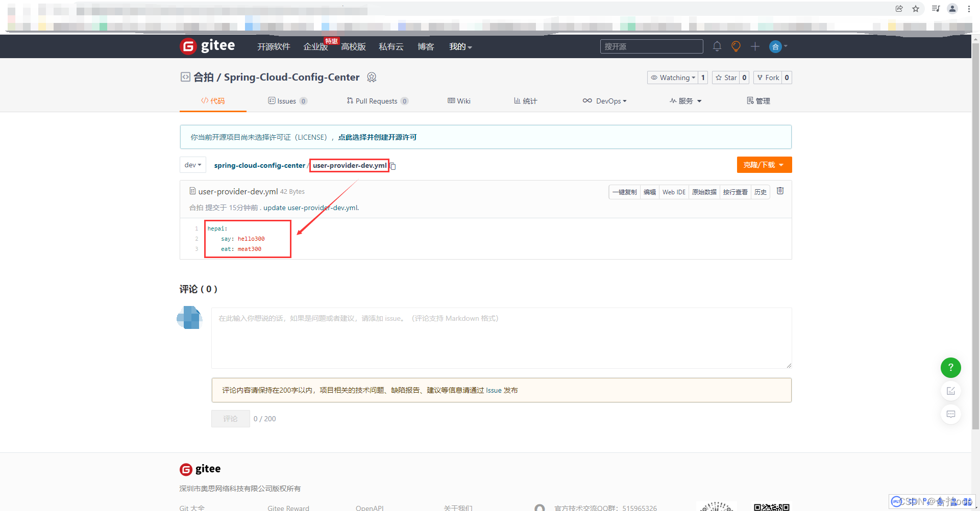This screenshot has height=511, width=980.
Task: Click footer Git 大全 link
Action: [x=192, y=508]
